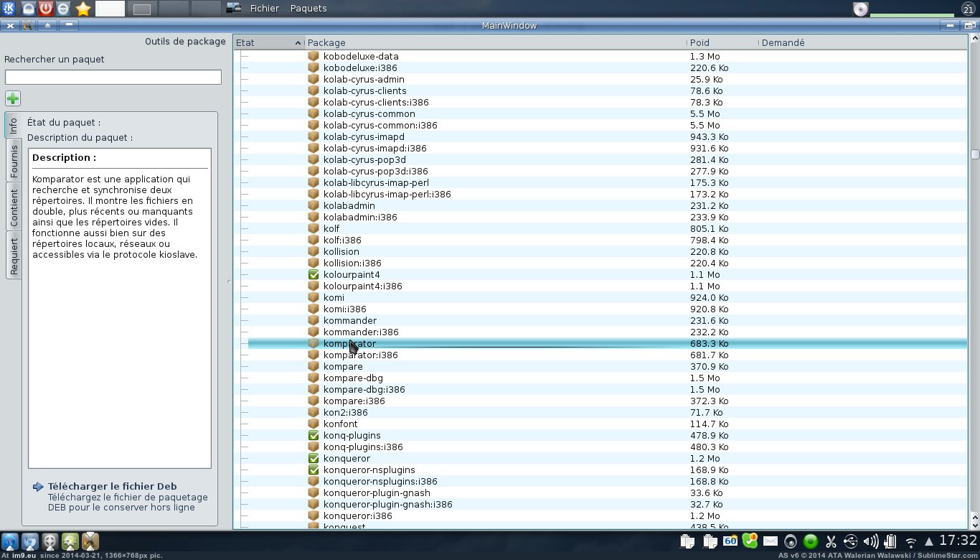Expand hidden system tray icons arrow
This screenshot has width=980, height=560.
coord(929,542)
